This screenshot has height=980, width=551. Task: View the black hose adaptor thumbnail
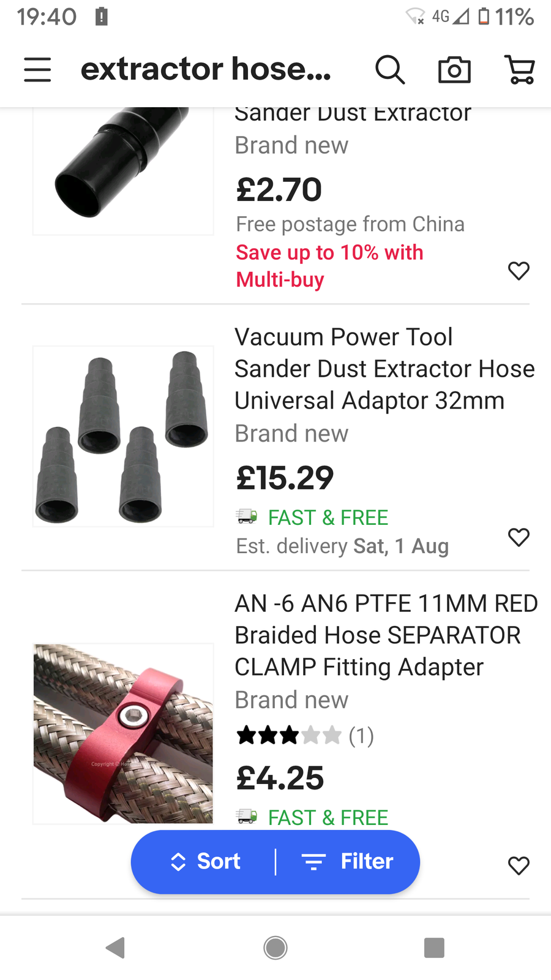coord(123,170)
